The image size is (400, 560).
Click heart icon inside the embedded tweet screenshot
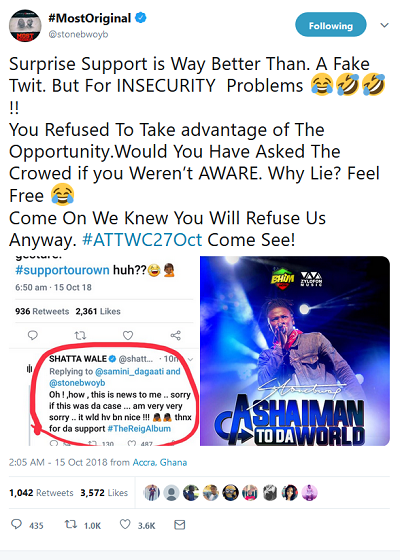128,335
